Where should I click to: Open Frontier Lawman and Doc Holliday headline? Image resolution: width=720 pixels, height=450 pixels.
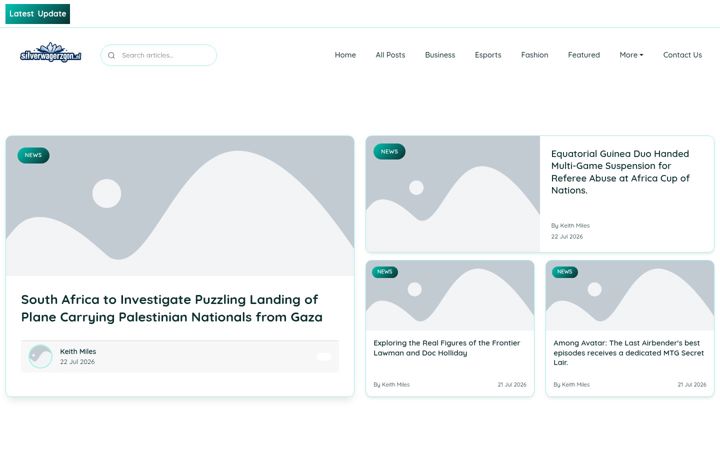(447, 348)
